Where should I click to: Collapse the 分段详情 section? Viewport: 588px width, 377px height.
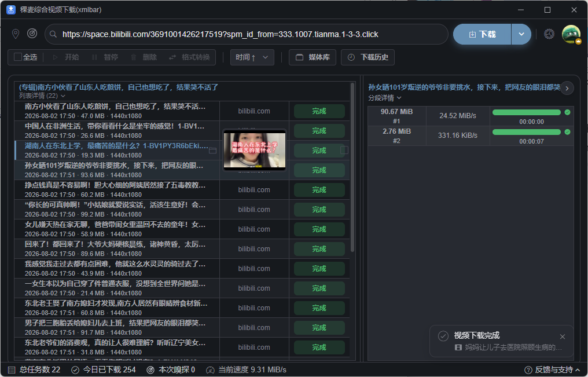pyautogui.click(x=385, y=98)
